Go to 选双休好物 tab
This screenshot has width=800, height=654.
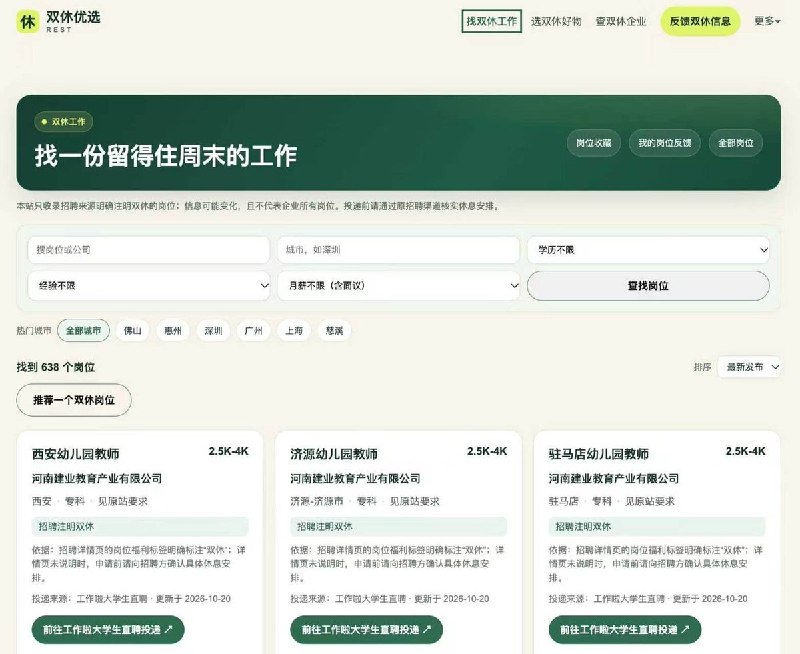click(556, 21)
